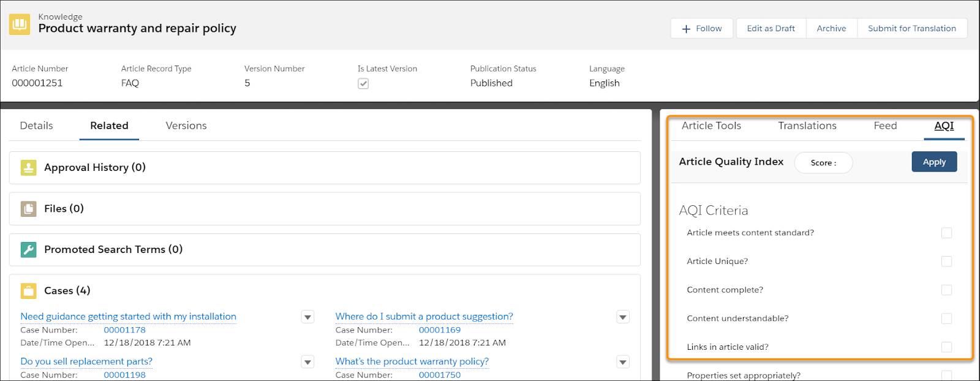Tick the Content complete checkbox
Screen dimensions: 980x381
[946, 290]
